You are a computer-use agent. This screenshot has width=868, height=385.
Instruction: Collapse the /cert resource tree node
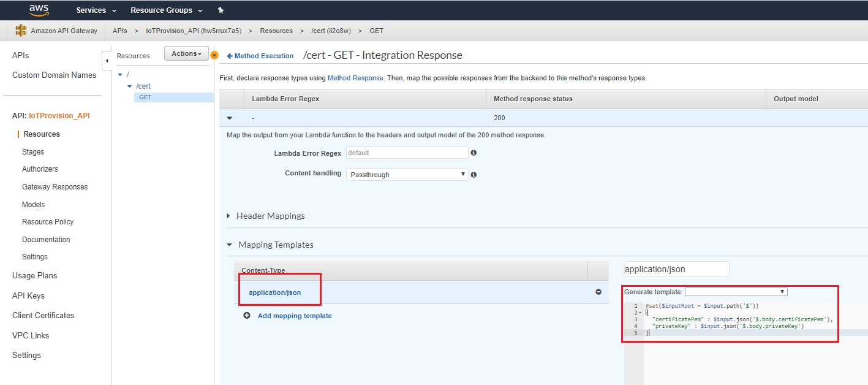coord(129,86)
